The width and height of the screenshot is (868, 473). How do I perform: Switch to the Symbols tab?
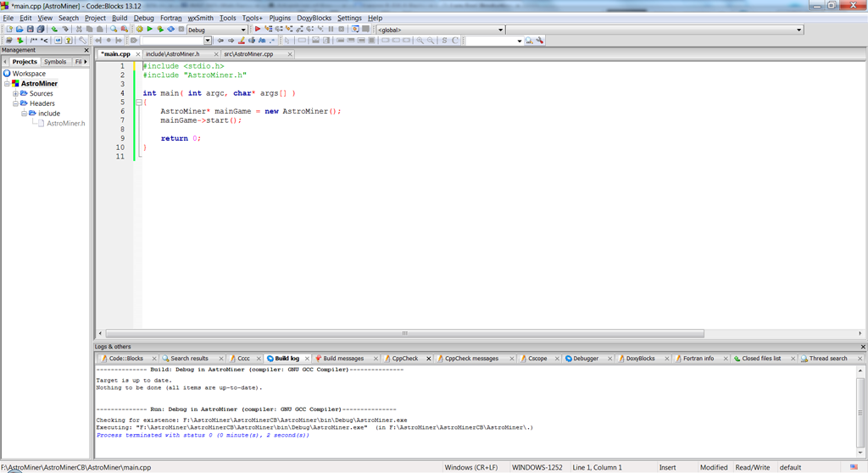coord(55,62)
